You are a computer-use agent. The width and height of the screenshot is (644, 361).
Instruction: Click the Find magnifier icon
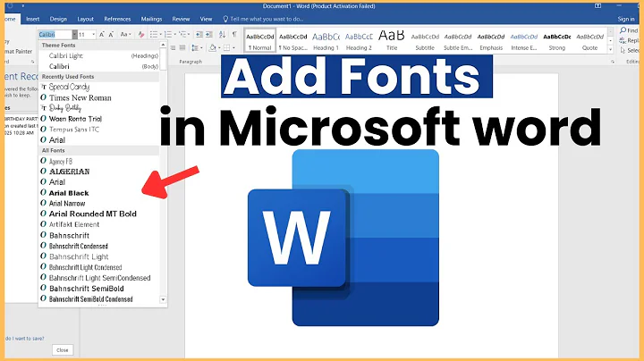623,30
